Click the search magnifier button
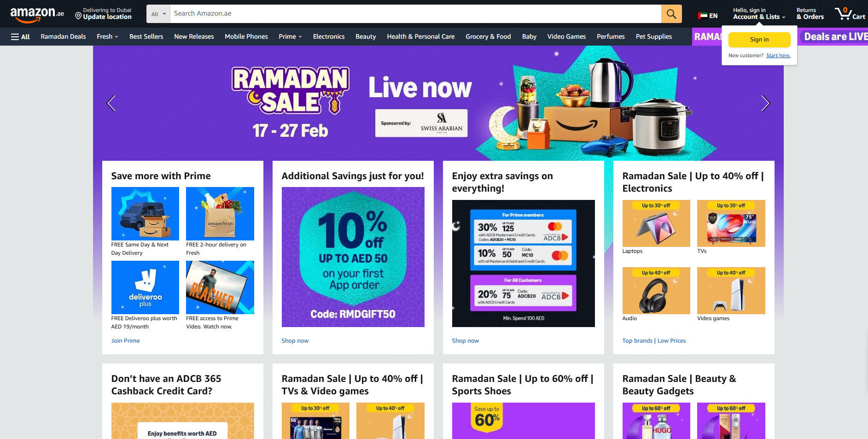 tap(671, 14)
